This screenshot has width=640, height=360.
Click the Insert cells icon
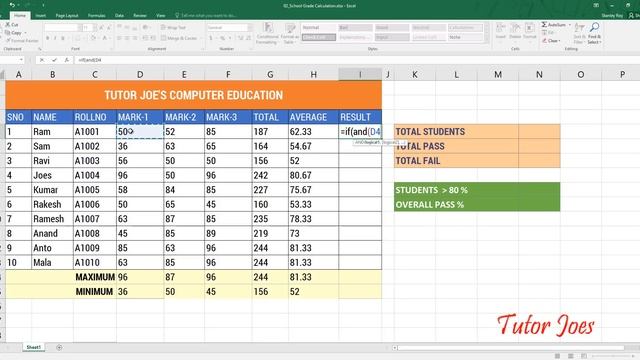click(x=501, y=31)
